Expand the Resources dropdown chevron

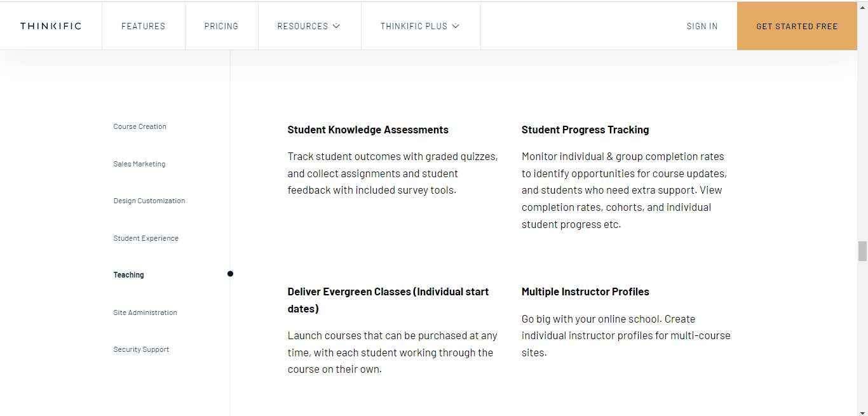click(336, 26)
